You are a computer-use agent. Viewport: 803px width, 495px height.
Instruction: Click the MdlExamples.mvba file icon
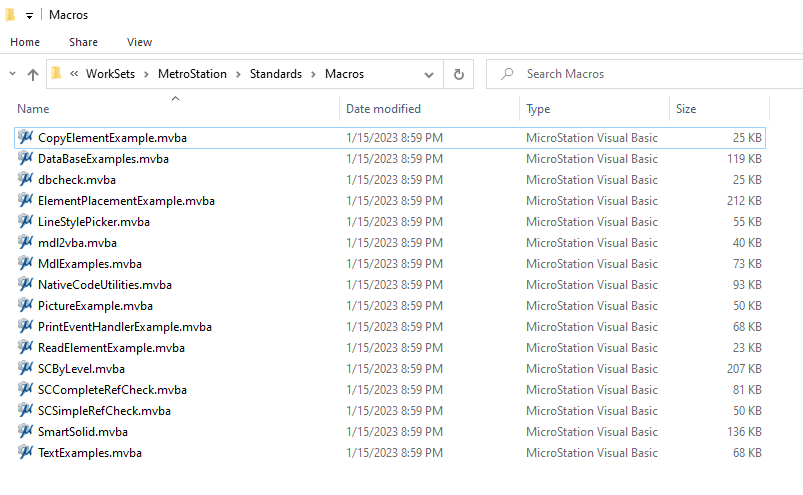coord(25,263)
